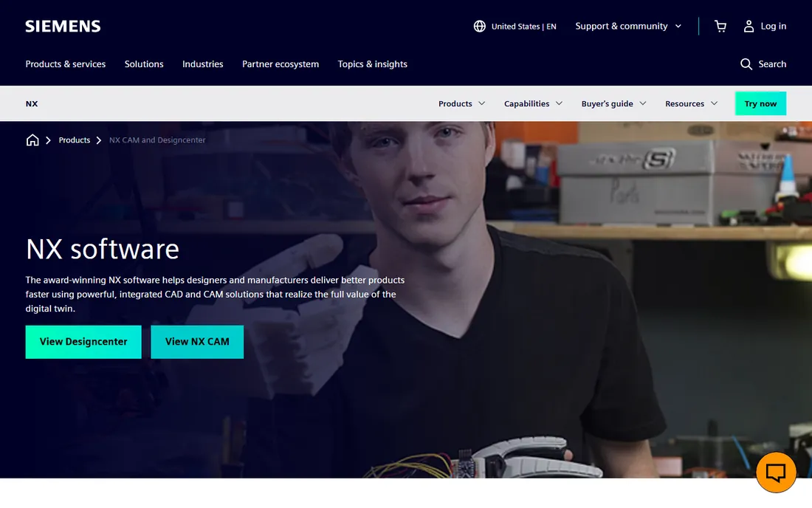
Task: Click View NX CAM button
Action: [x=197, y=342]
